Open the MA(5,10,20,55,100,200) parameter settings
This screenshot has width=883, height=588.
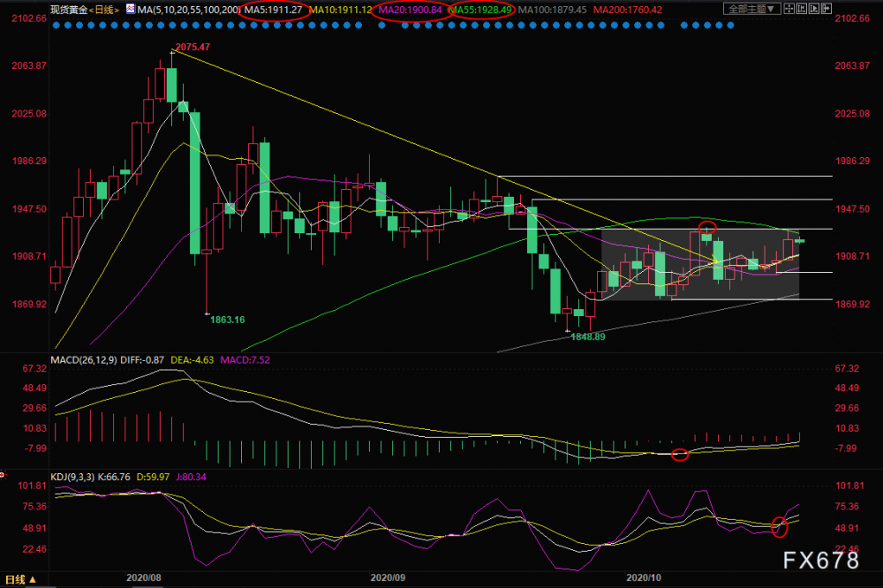(189, 10)
